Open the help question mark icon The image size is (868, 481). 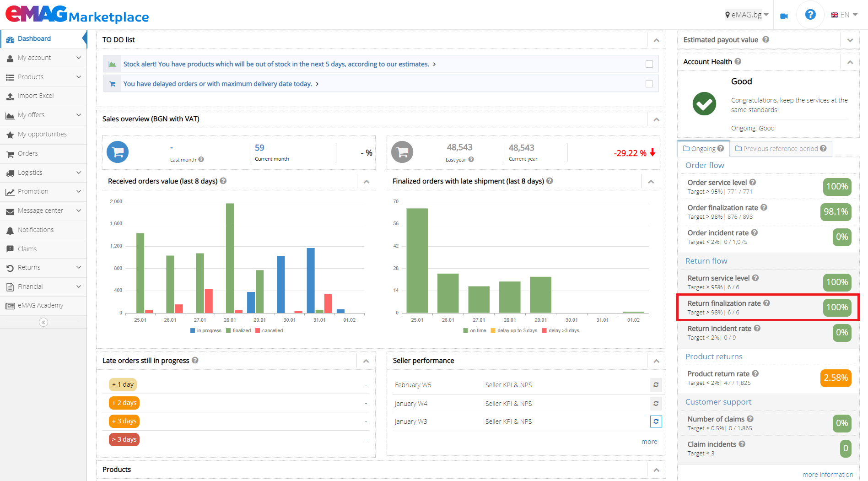[x=810, y=14]
